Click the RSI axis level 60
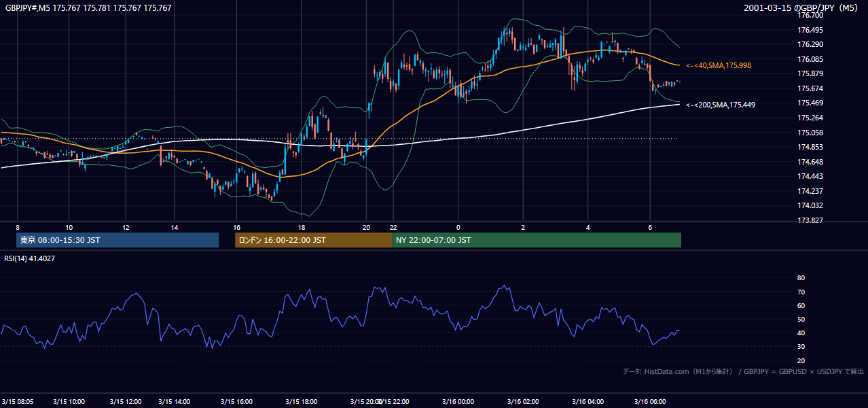This screenshot has width=868, height=408. coord(801,305)
